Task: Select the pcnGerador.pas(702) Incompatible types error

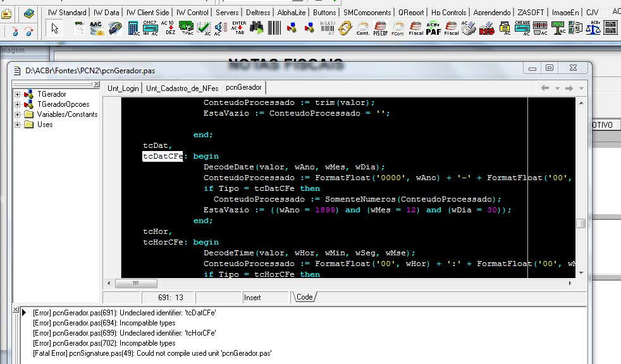Action: pyautogui.click(x=104, y=343)
